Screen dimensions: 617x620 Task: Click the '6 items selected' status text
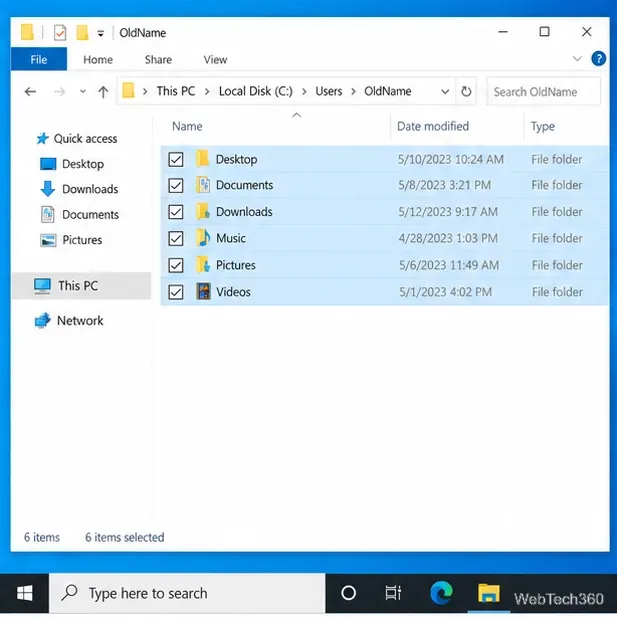[125, 537]
